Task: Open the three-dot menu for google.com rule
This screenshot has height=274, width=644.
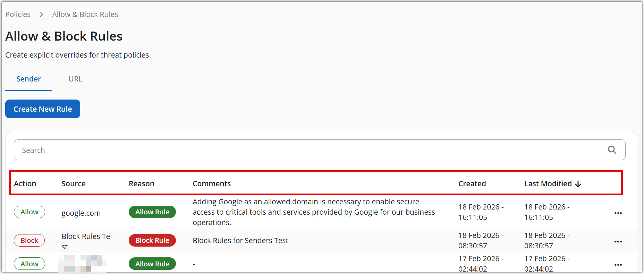Action: pyautogui.click(x=618, y=213)
